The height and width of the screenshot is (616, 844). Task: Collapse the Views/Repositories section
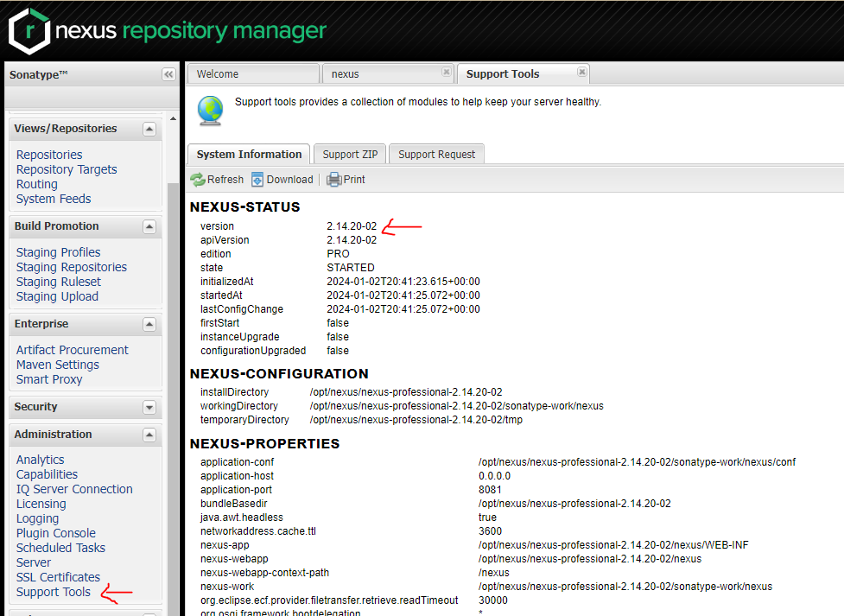coord(149,130)
